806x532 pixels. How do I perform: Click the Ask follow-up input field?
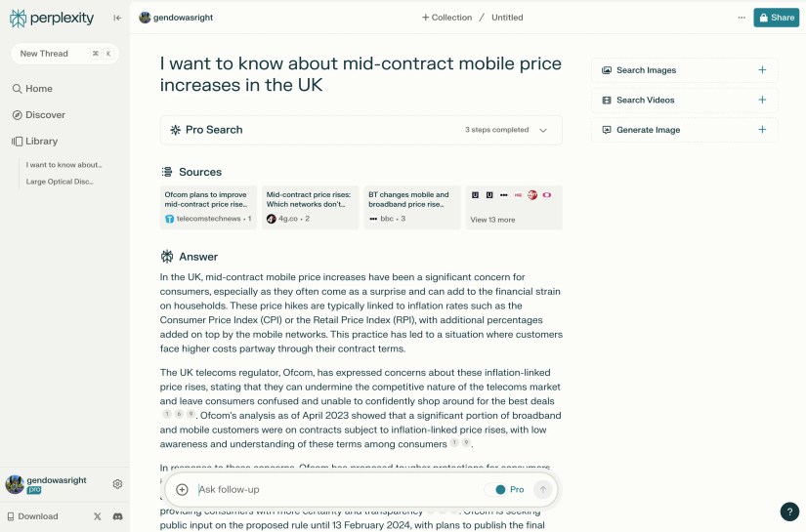pyautogui.click(x=332, y=490)
